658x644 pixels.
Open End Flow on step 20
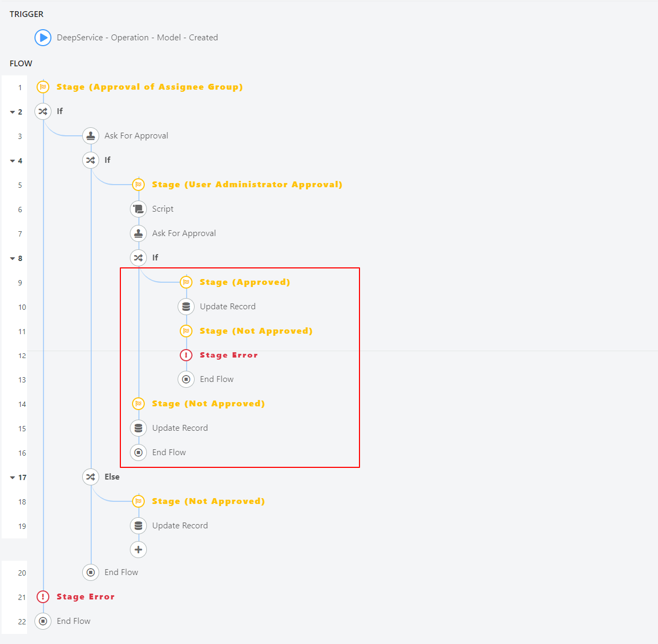coord(121,572)
